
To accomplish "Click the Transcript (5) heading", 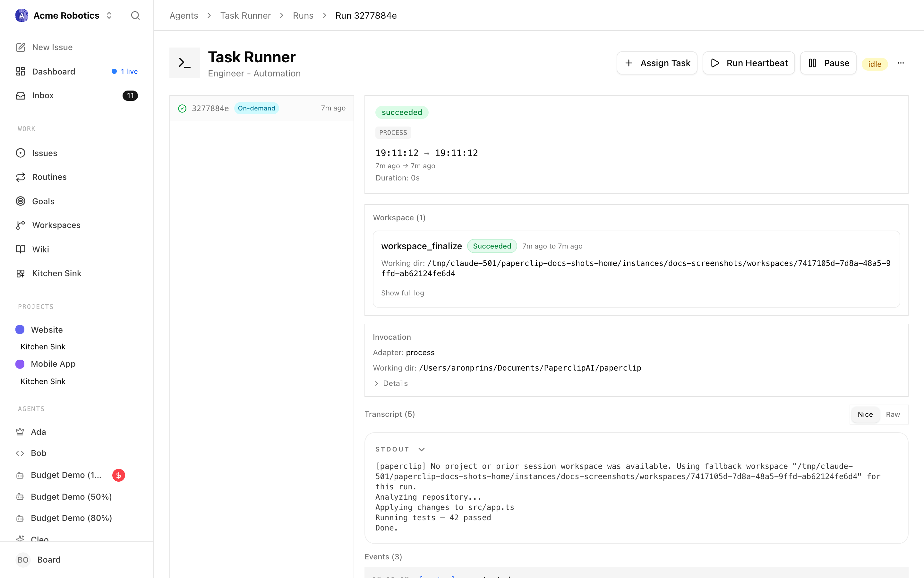I will point(389,414).
